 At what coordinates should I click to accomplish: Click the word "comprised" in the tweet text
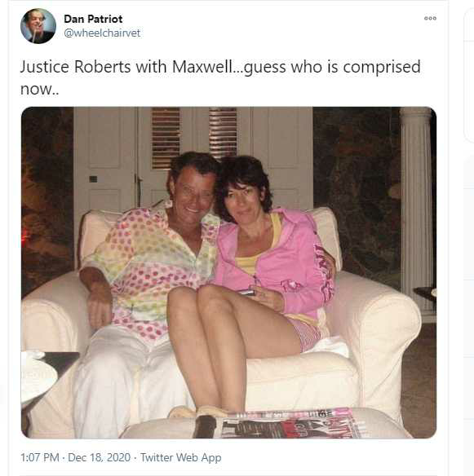point(382,68)
